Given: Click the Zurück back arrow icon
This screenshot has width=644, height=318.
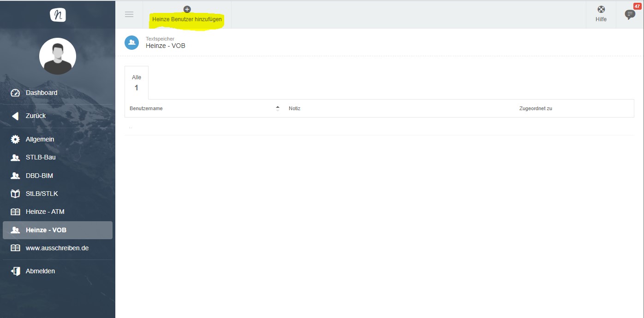Looking at the screenshot, I should tap(15, 116).
